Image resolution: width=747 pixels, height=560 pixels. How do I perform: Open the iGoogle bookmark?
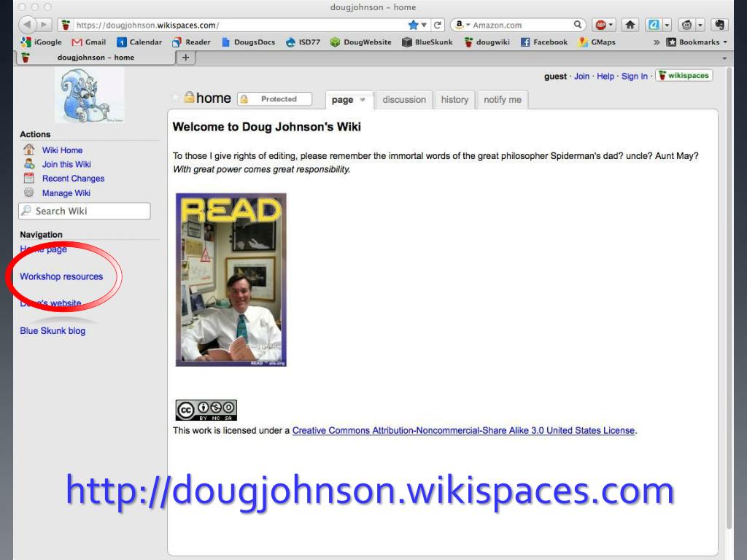(x=41, y=42)
